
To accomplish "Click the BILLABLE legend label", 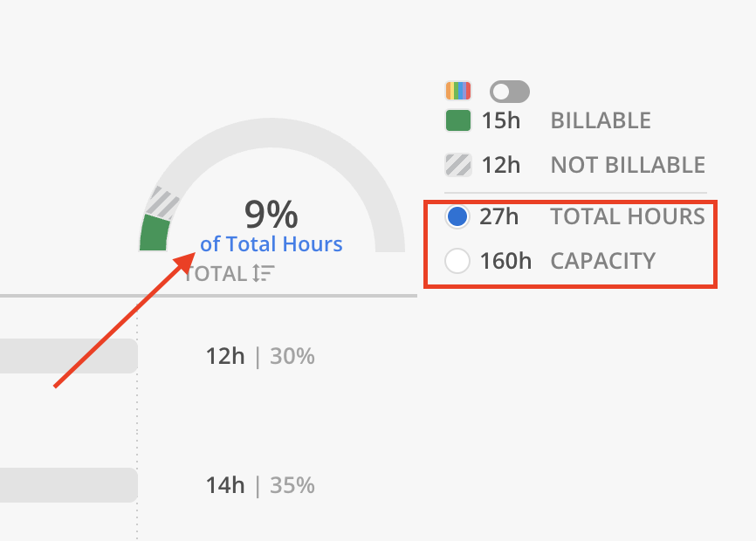I will [601, 120].
